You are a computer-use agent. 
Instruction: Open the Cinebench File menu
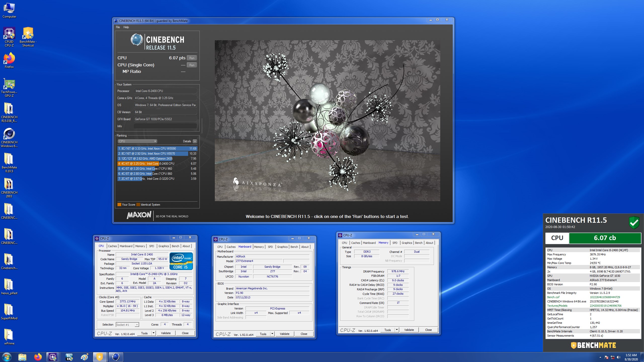[118, 27]
